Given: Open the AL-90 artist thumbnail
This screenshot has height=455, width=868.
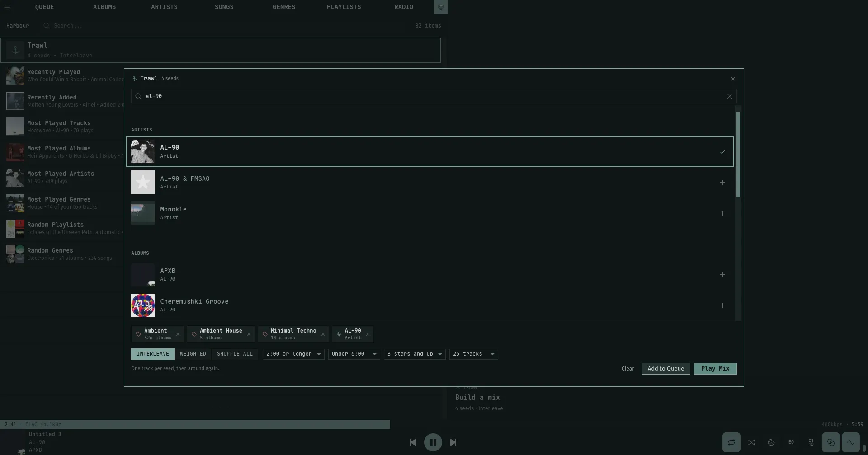Looking at the screenshot, I should tap(143, 151).
